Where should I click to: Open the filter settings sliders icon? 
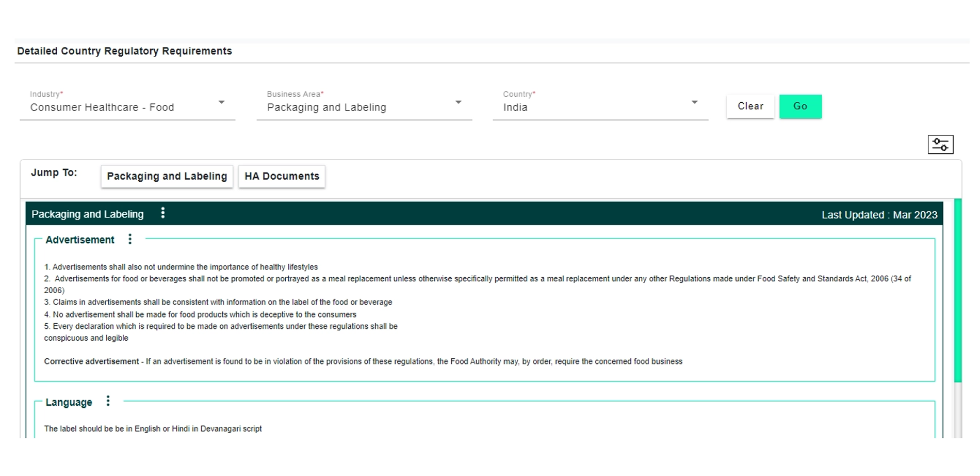[940, 145]
